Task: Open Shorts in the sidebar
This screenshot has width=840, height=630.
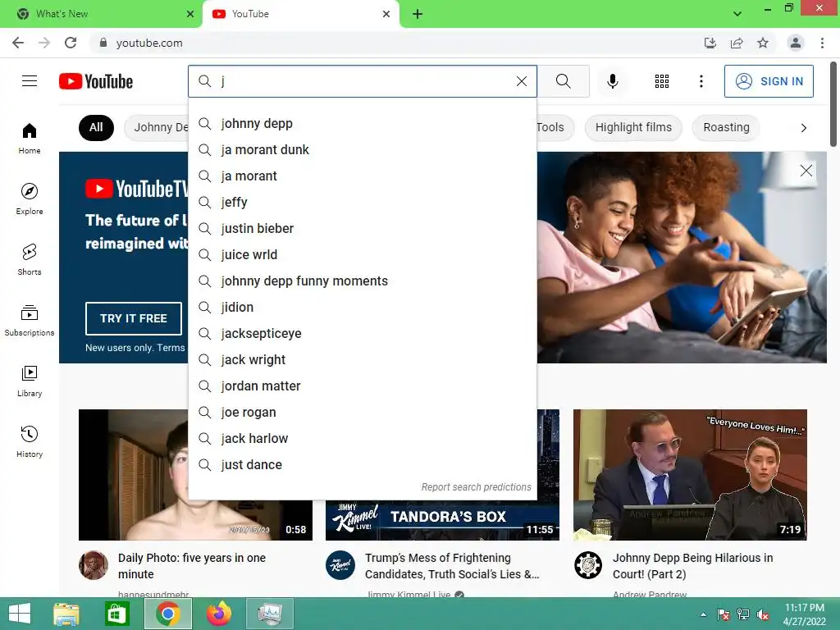Action: (x=30, y=260)
